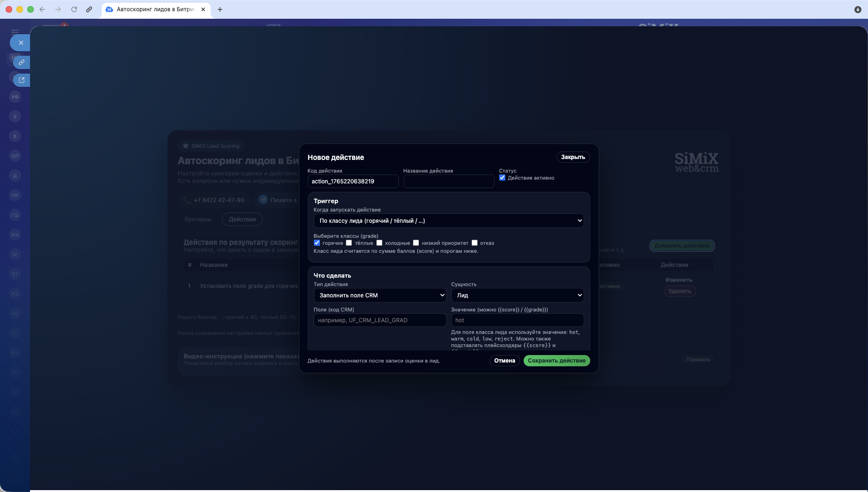Copy the panel link via the chain icon
Viewport: 868px width, 492px height.
[22, 62]
